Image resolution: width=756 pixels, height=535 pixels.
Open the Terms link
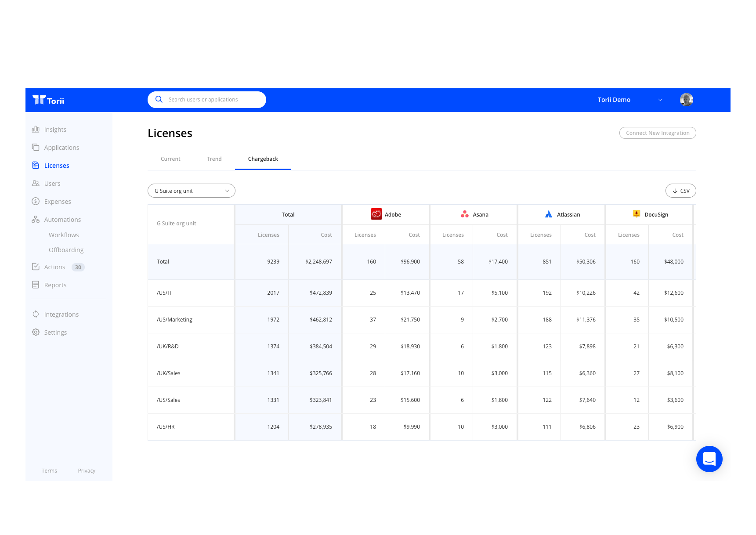49,470
